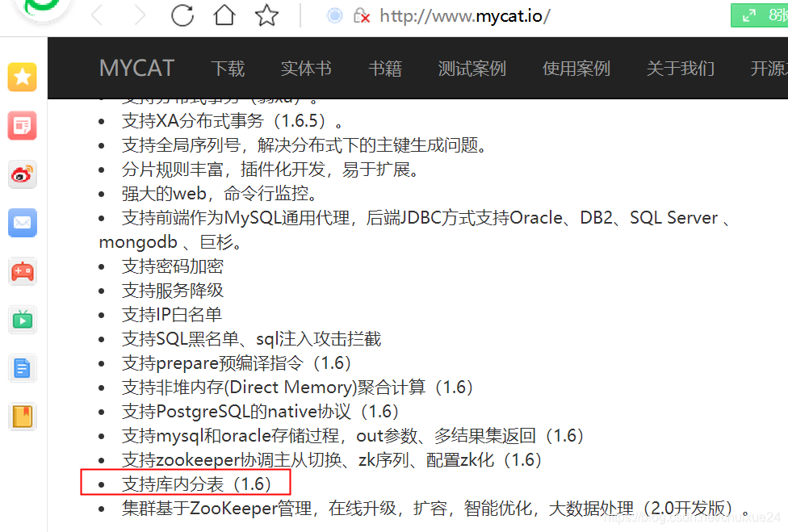
Task: Click the browser logo at the top left
Action: [x=44, y=10]
